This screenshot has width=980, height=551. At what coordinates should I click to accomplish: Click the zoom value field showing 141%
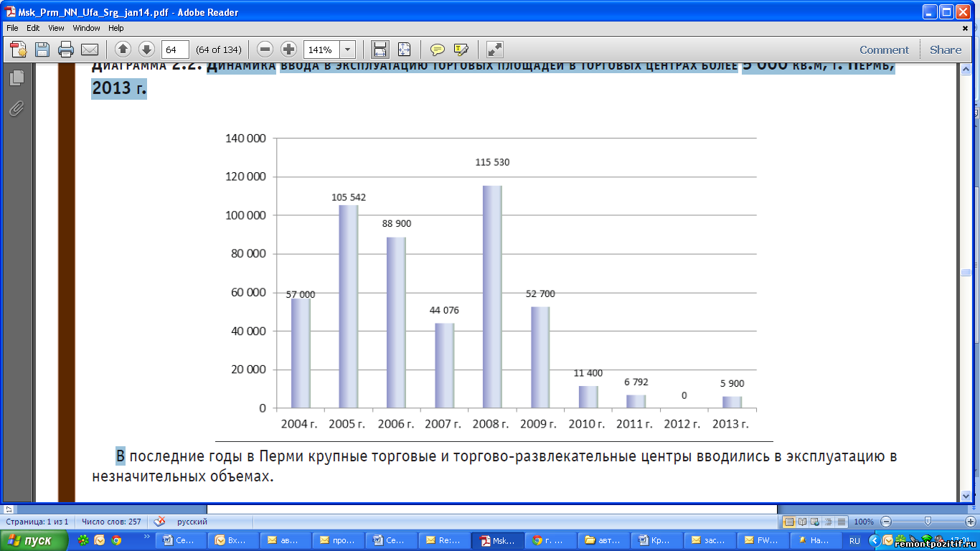(x=321, y=50)
